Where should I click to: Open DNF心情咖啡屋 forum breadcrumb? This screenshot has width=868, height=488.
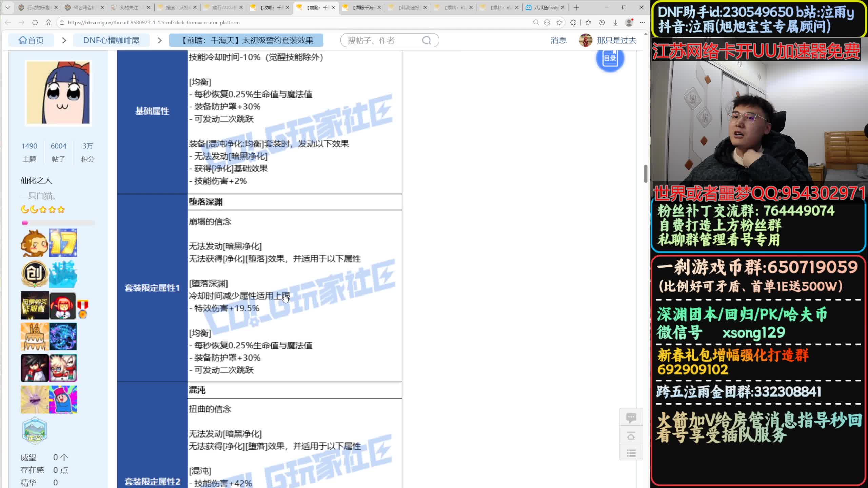point(111,41)
